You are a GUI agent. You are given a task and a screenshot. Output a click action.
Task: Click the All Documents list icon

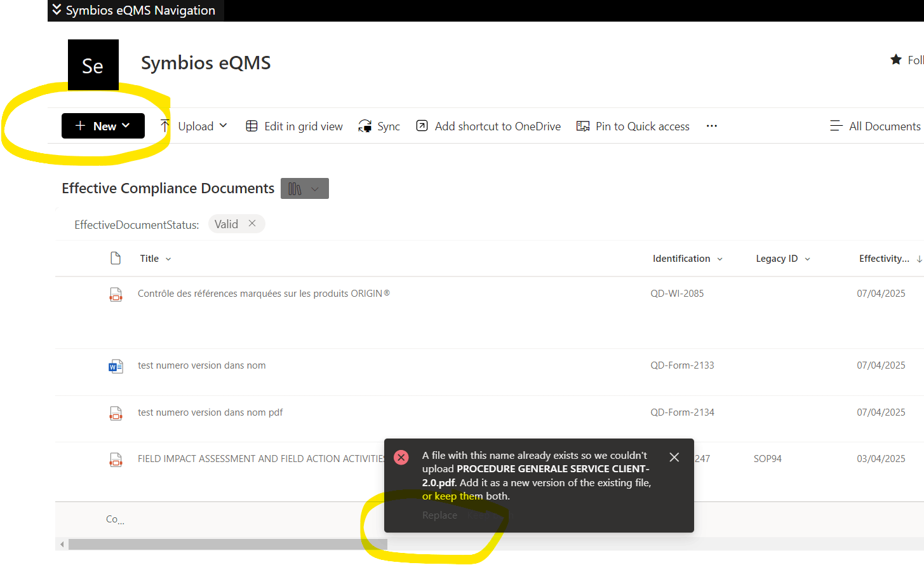click(x=836, y=126)
